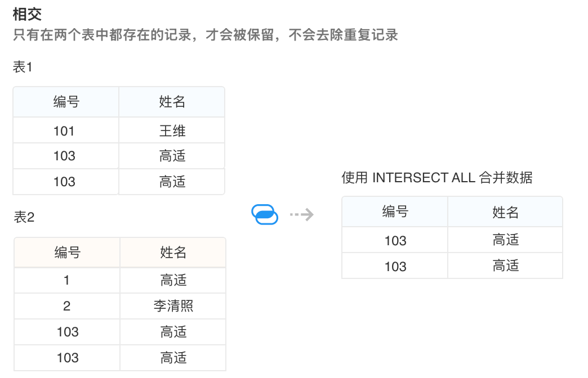The image size is (588, 378).
Task: Click the "2" cell in 表2
Action: point(67,306)
